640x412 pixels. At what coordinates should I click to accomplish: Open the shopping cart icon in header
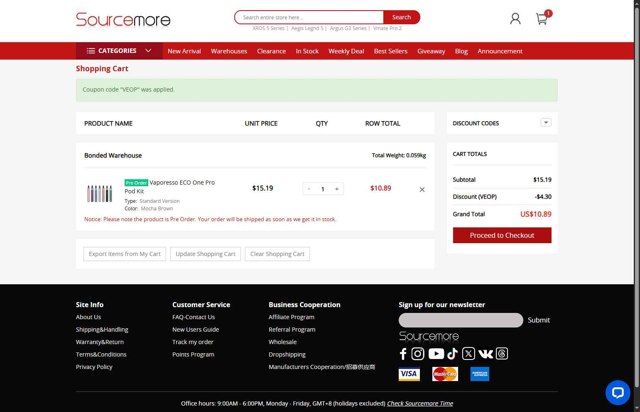pyautogui.click(x=542, y=18)
